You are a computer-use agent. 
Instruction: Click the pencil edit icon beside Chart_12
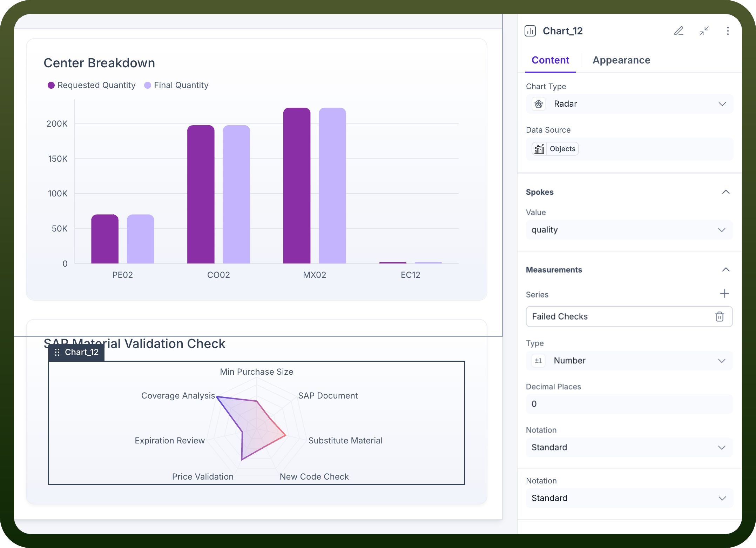pos(679,31)
